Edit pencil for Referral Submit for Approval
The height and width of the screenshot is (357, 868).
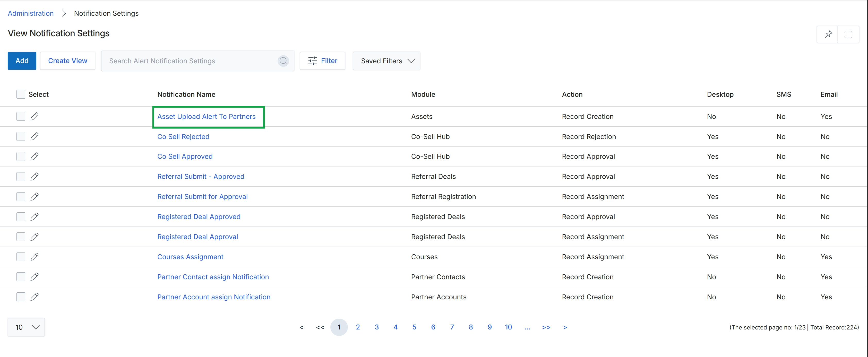(34, 197)
